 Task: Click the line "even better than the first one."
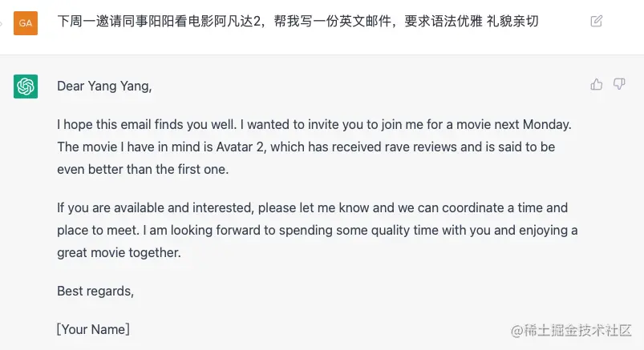[143, 170]
